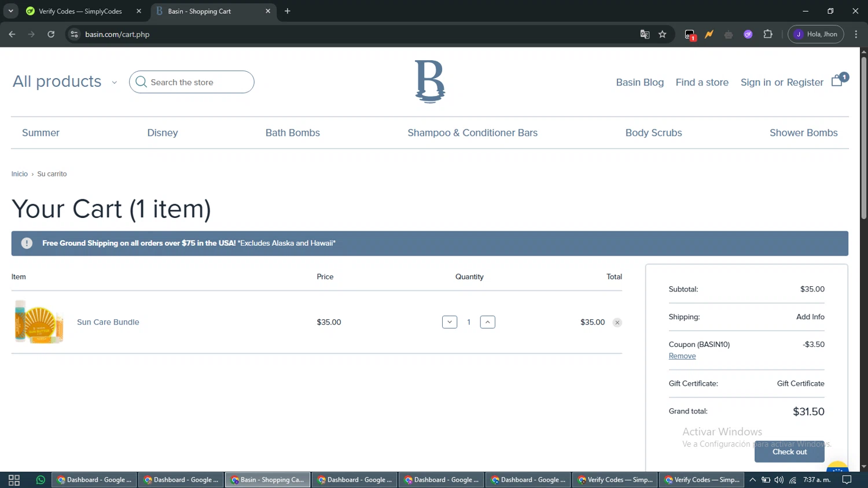This screenshot has height=488, width=868.
Task: Click the grey extension icon in toolbar
Action: [x=729, y=34]
